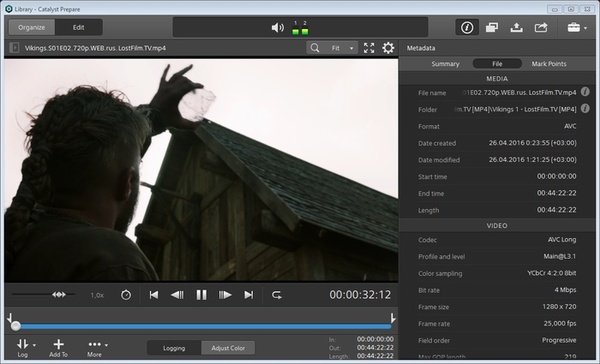Viewport: 600px width, 364px height.
Task: Click the In timecode value 00:00:00:00
Action: coord(375,339)
